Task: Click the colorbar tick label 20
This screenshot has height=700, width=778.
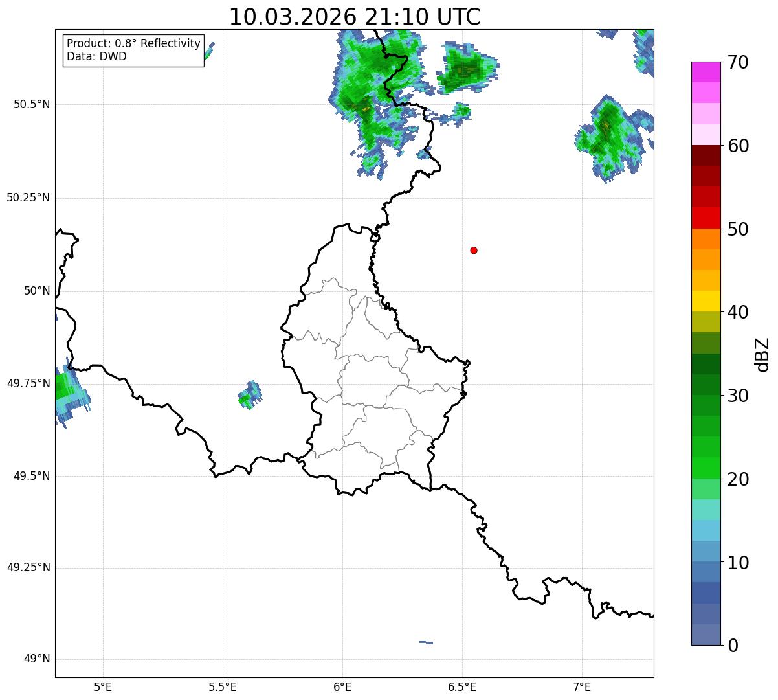Action: tap(738, 479)
